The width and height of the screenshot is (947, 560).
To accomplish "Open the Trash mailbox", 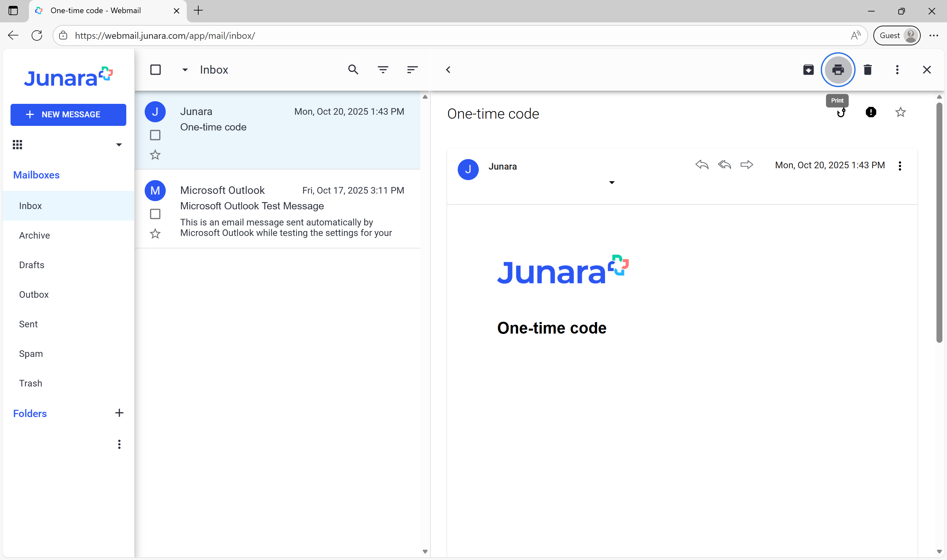I will [x=68, y=384].
